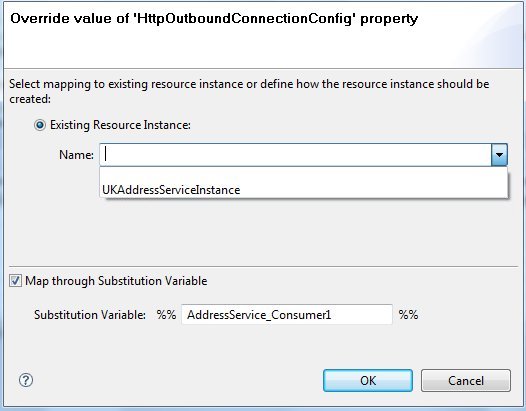Click the 'Name:' field label
Viewport: 526px width, 411px height.
76,155
